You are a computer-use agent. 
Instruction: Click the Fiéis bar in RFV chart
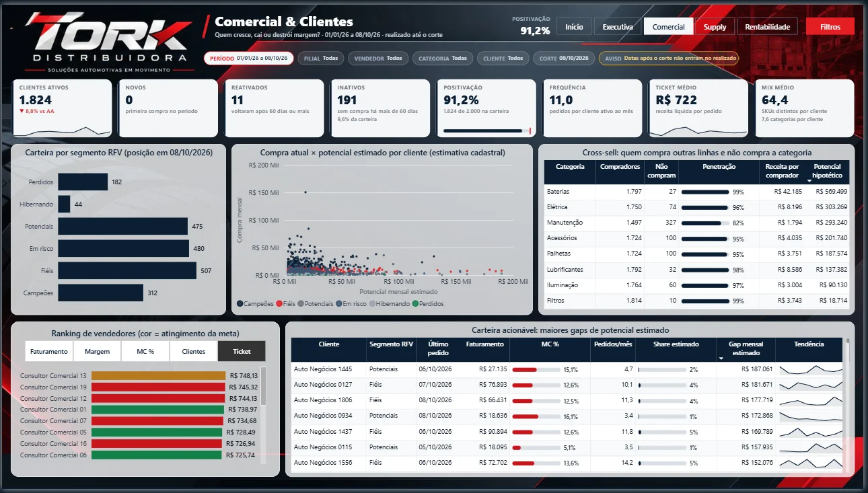(x=127, y=270)
